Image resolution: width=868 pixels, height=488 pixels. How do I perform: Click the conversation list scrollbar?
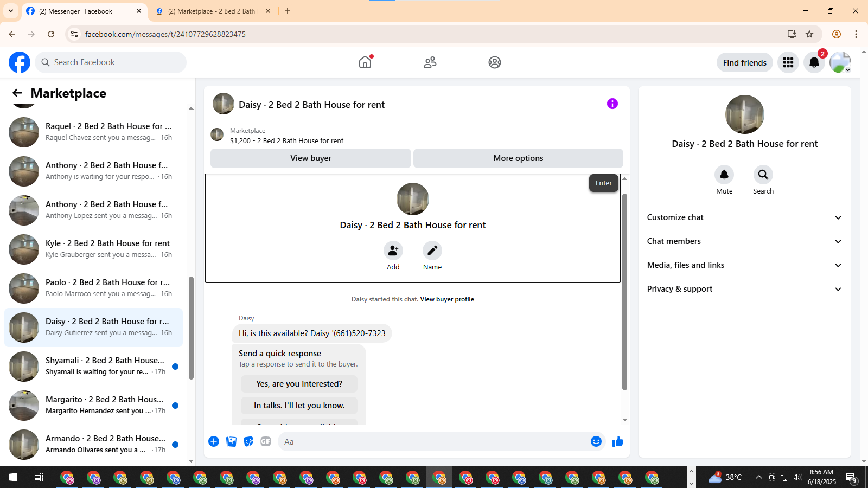191,328
